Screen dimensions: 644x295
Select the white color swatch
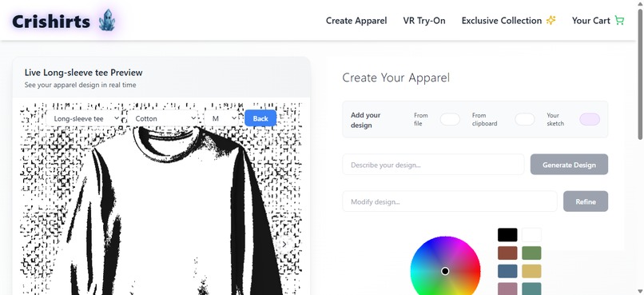[531, 235]
